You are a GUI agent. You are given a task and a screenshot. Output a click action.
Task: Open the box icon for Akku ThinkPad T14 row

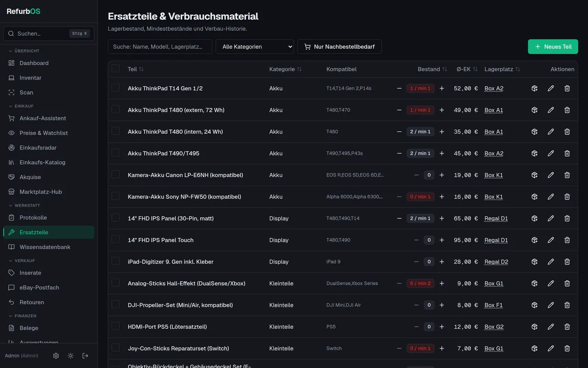[535, 88]
